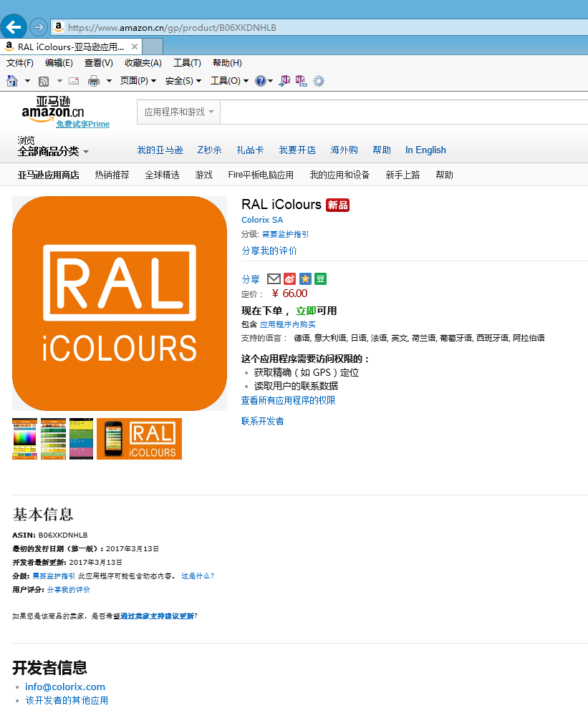The image size is (588, 708).
Task: Select the 新手上路 tab
Action: (x=403, y=175)
